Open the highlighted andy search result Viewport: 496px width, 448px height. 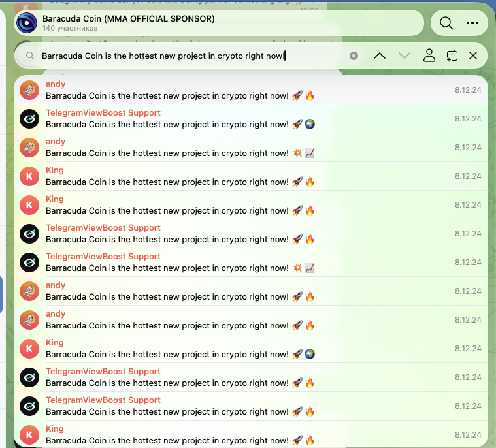(250, 89)
